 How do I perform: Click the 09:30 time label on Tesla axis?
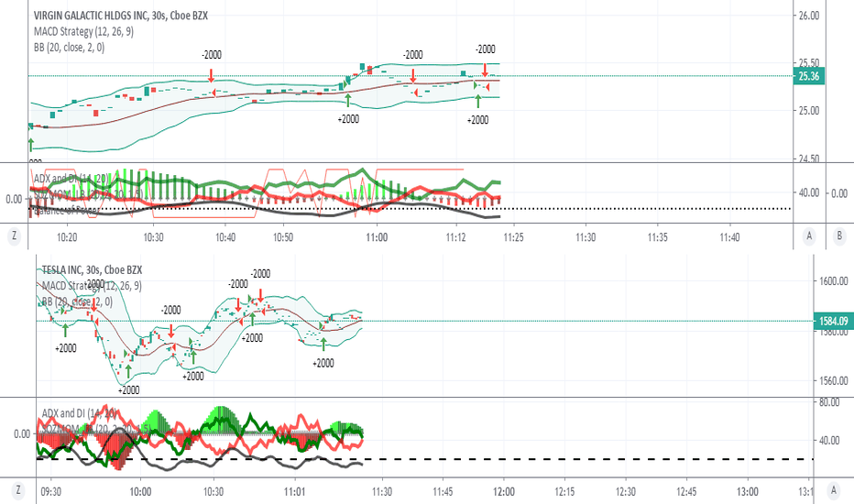[x=51, y=491]
